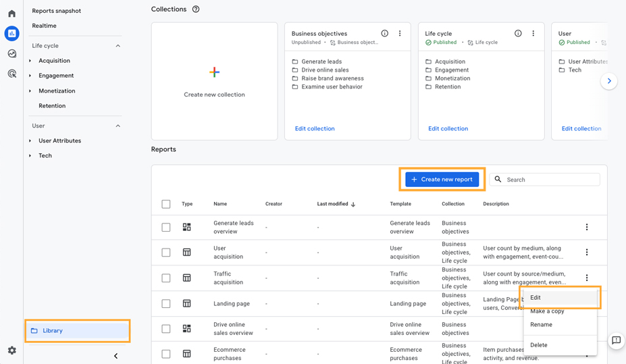Open more options for Generate leads overview row

point(586,227)
